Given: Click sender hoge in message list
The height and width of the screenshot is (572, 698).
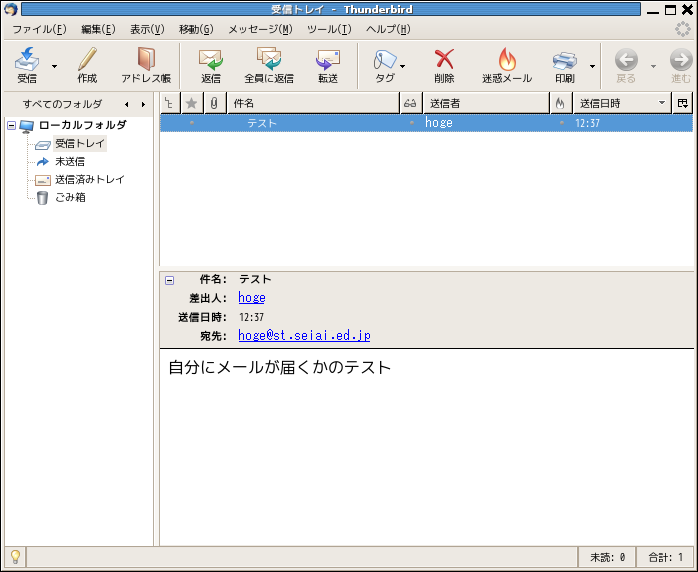Looking at the screenshot, I should click(x=439, y=123).
